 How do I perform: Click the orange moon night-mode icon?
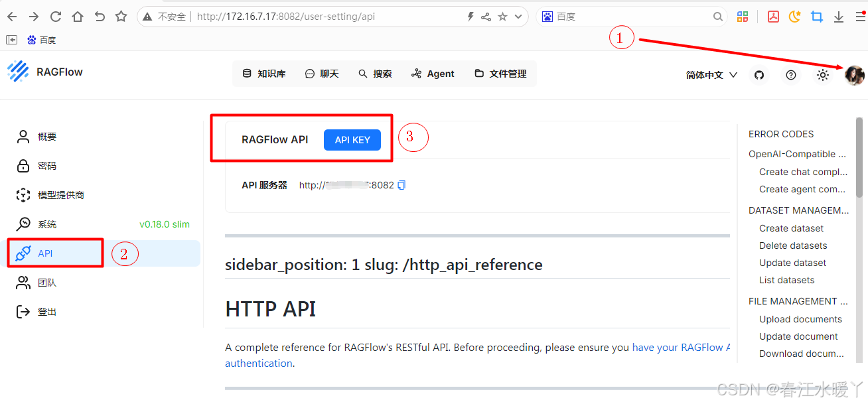click(794, 17)
